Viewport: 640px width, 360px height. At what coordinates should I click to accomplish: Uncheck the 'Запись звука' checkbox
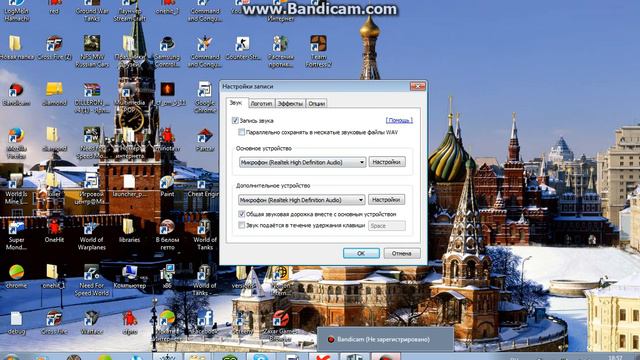(x=235, y=120)
